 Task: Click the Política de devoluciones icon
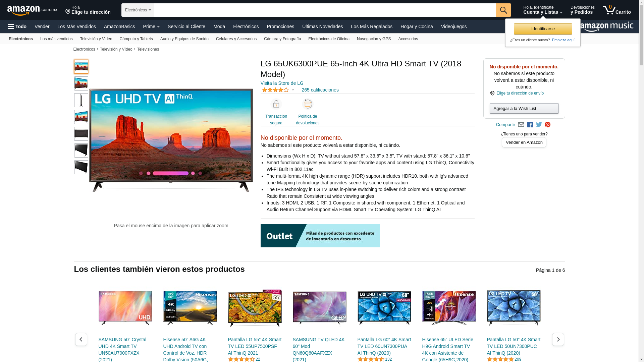[307, 104]
